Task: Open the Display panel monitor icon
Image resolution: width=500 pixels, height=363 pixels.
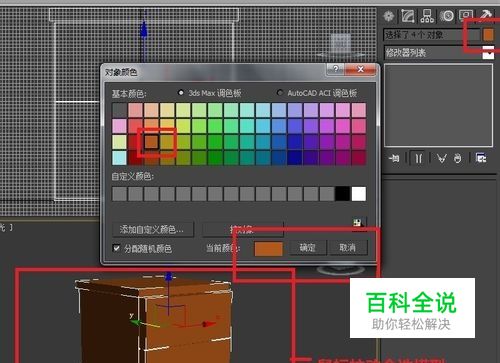Action: click(x=466, y=15)
